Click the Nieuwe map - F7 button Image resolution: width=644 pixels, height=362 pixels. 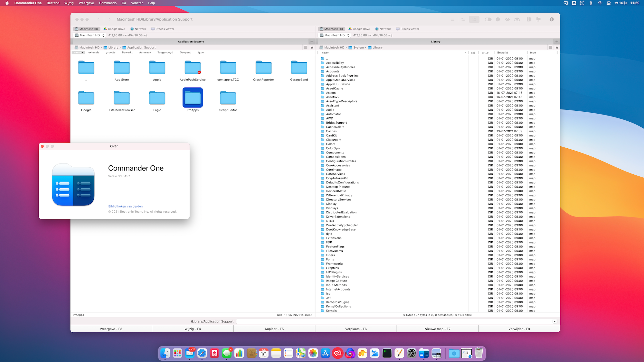[438, 329]
